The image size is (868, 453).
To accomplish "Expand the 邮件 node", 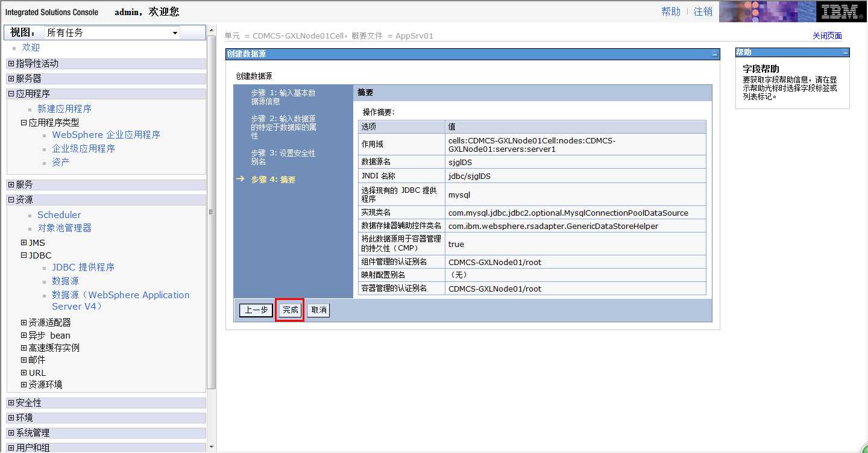I will tap(24, 360).
